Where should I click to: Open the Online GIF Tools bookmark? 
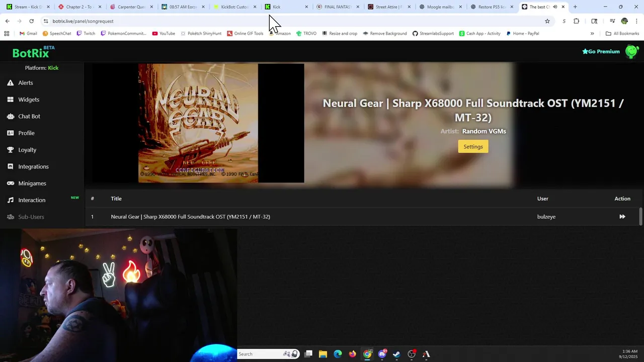pos(245,34)
